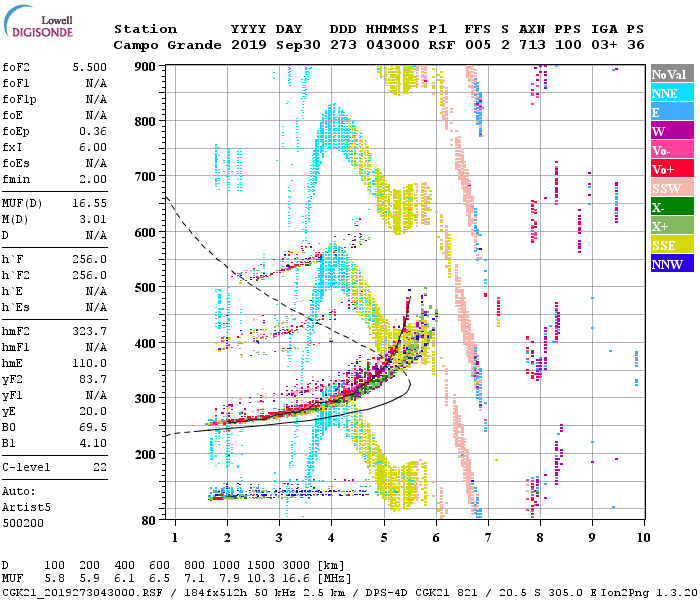Select the X+ light green legend swatch
The height and width of the screenshot is (600, 700).
click(672, 226)
